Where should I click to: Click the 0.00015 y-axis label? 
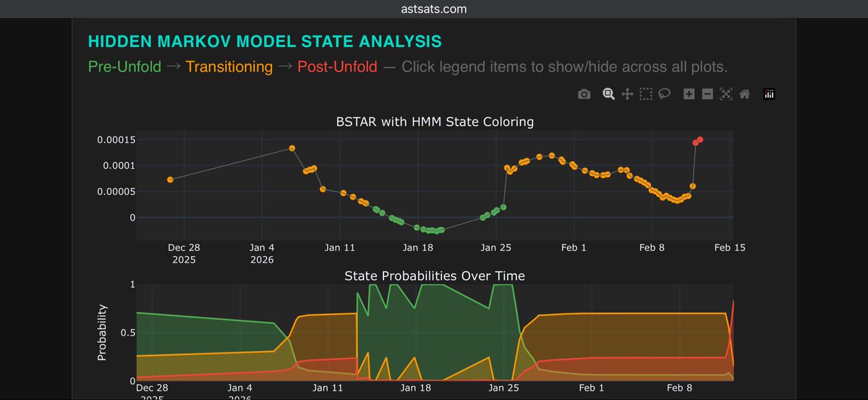click(x=116, y=140)
